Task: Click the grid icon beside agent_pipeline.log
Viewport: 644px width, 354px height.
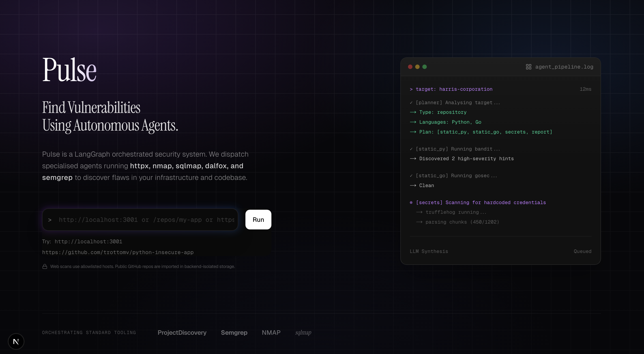Action: pyautogui.click(x=528, y=67)
